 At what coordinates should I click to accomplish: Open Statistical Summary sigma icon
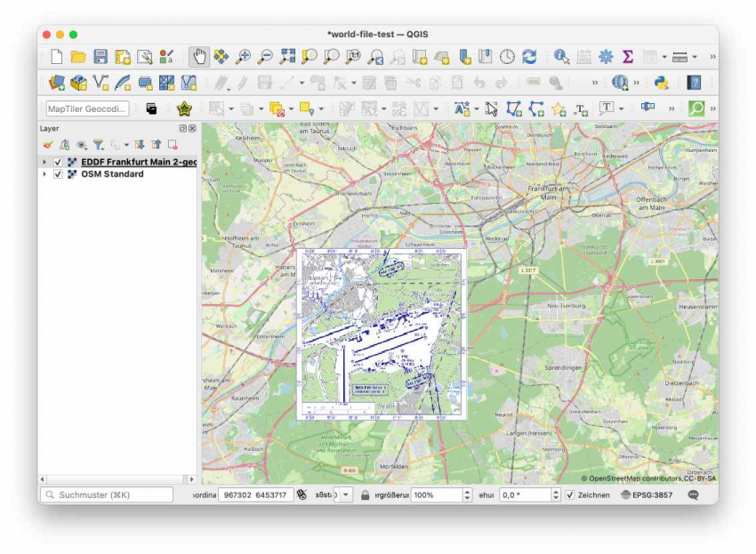627,57
